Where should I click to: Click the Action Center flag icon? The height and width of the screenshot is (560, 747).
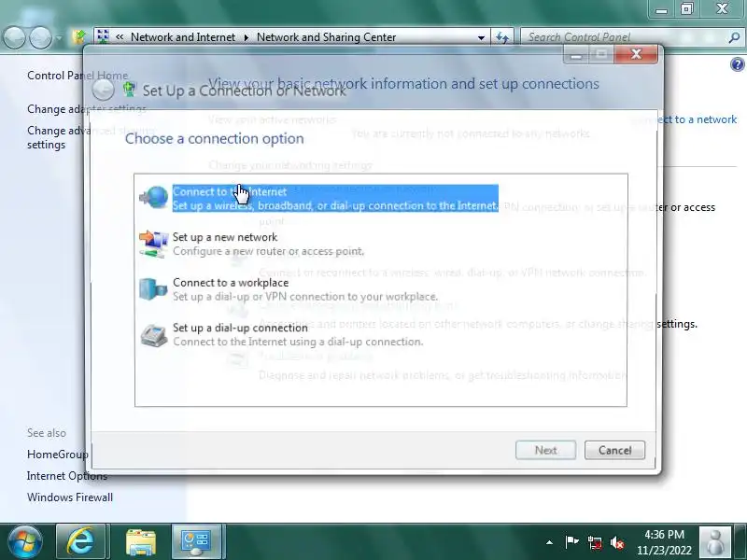(x=571, y=542)
